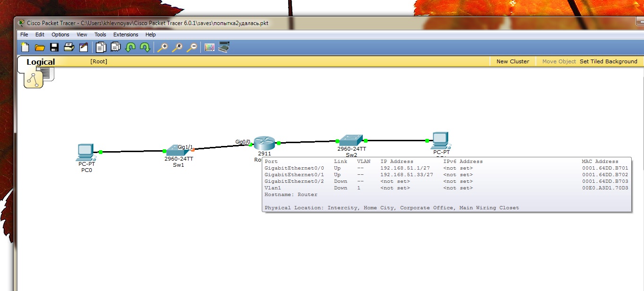
Task: Click Vlan1 port entry in the tooltip
Action: click(273, 188)
